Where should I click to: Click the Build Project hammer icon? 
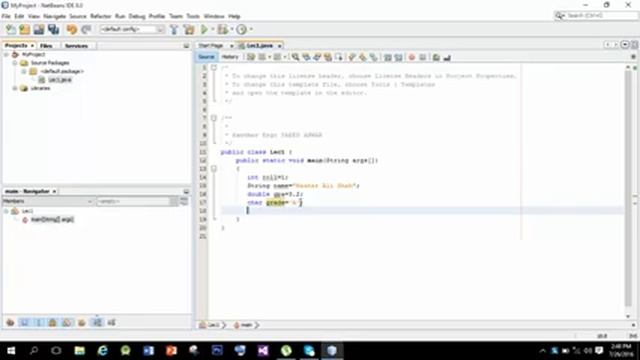[174, 29]
